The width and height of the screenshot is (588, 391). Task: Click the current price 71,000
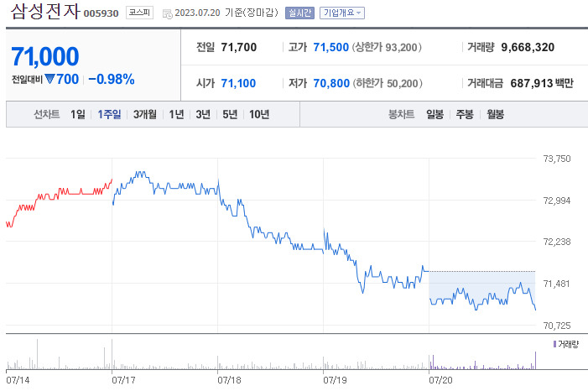[x=45, y=57]
